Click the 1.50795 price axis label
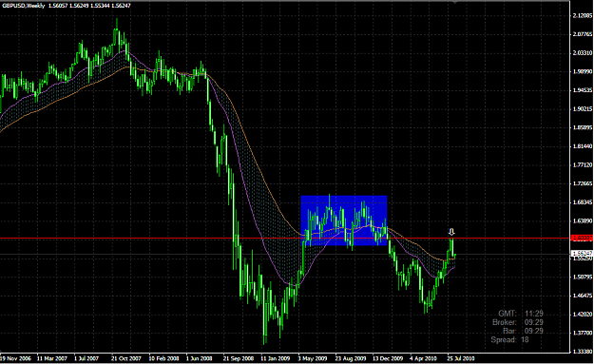Image resolution: width=594 pixels, height=364 pixels. point(583,277)
